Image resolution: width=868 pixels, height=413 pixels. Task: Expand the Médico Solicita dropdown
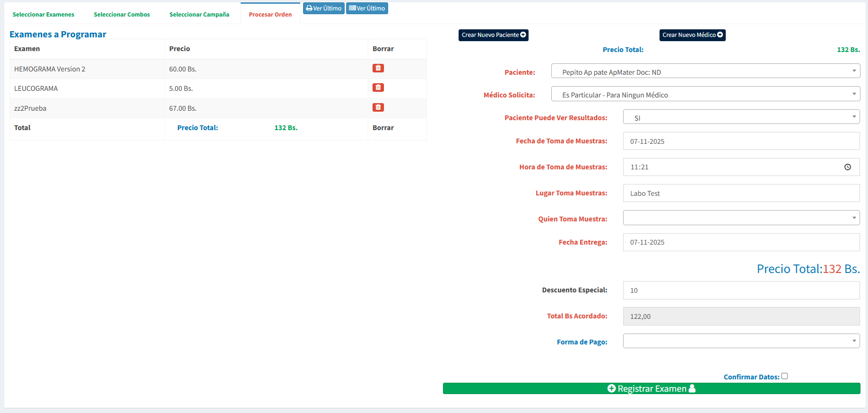coord(705,94)
